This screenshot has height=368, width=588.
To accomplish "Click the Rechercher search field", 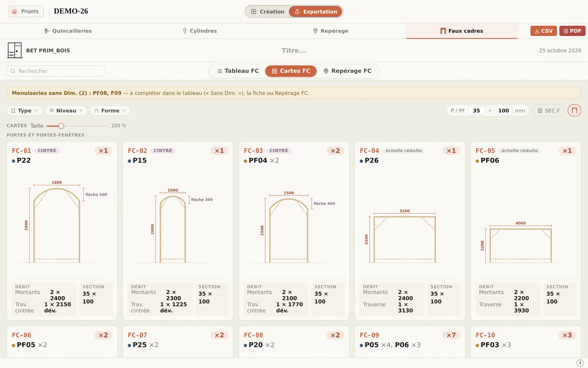I will tap(56, 71).
